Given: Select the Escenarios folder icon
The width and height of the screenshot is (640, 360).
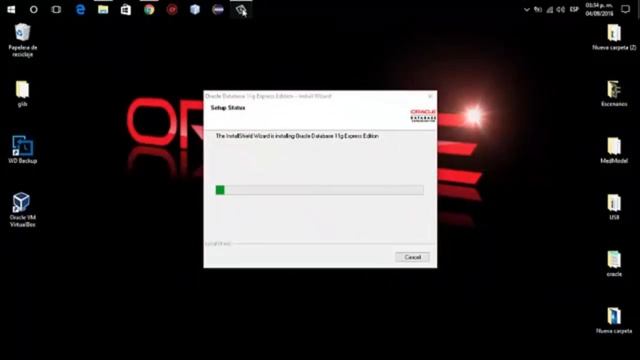Looking at the screenshot, I should pos(614,93).
